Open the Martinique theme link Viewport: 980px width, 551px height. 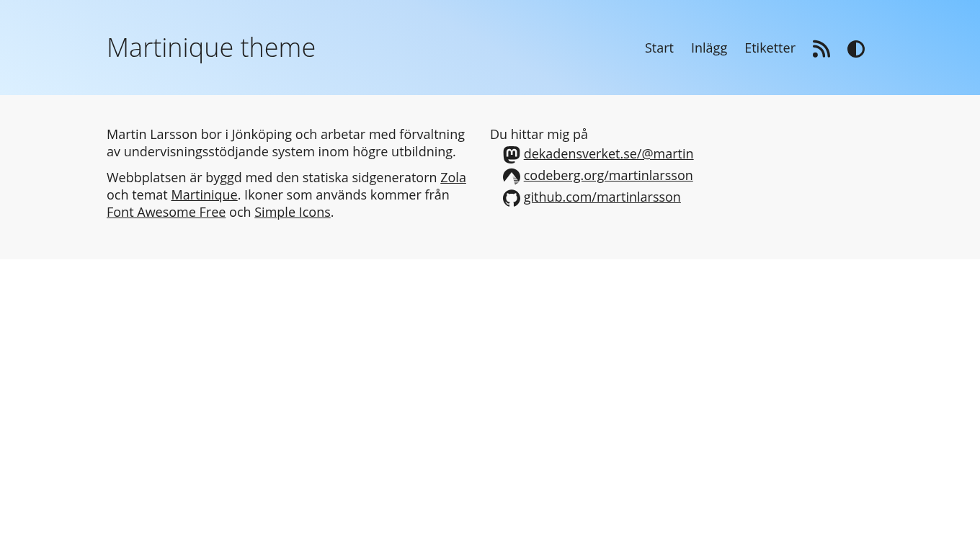[204, 194]
